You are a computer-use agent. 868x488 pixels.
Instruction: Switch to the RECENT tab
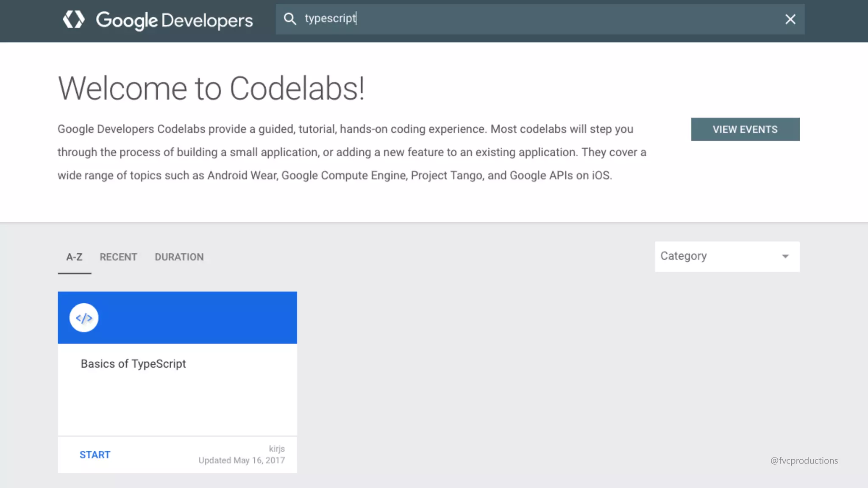pos(118,257)
